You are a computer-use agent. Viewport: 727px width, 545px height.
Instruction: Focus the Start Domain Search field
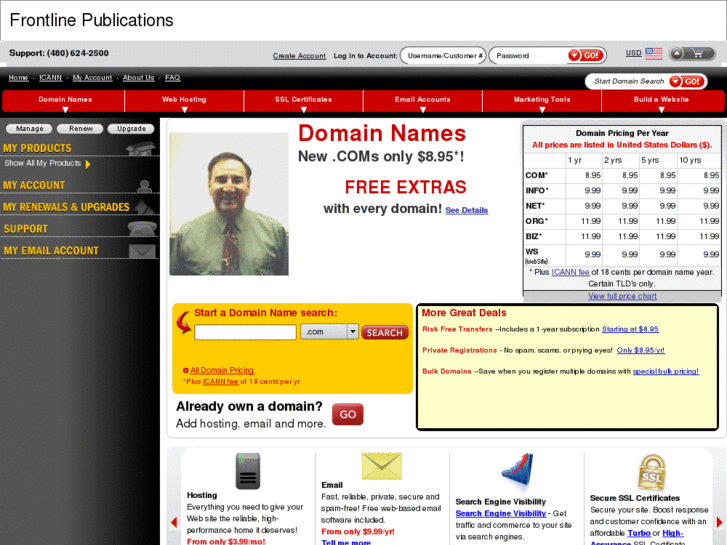628,82
